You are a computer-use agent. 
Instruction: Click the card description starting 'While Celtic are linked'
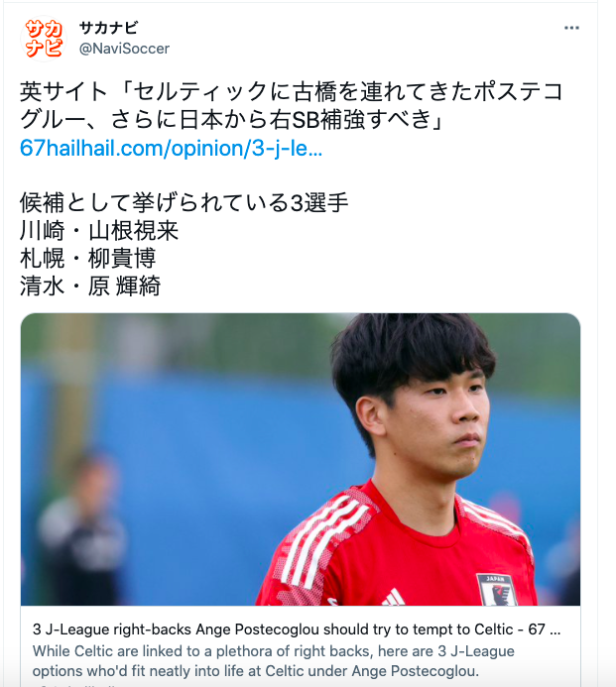coord(273,660)
